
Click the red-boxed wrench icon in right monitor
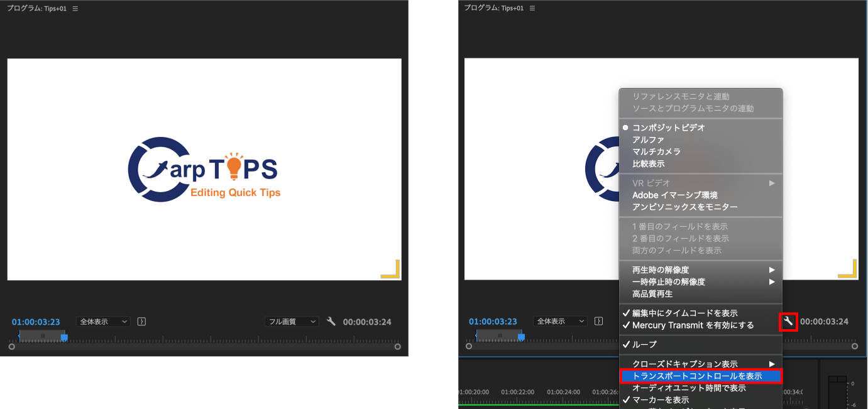[x=788, y=322]
